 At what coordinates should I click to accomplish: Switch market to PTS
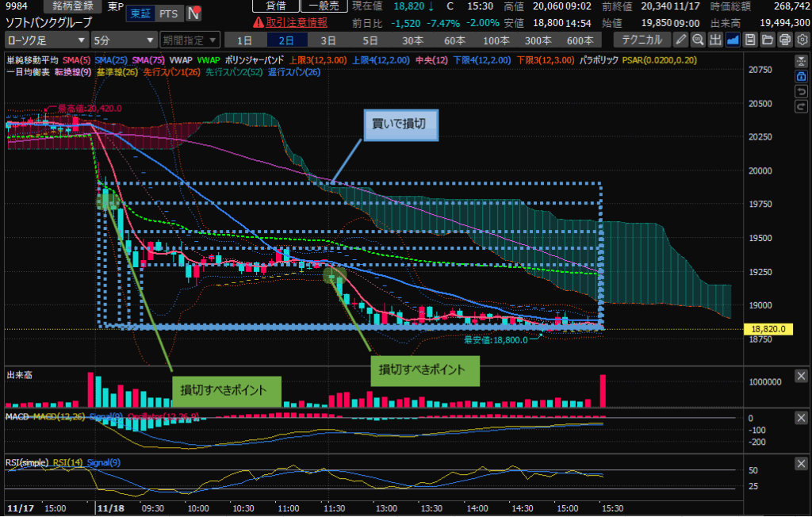tap(168, 13)
